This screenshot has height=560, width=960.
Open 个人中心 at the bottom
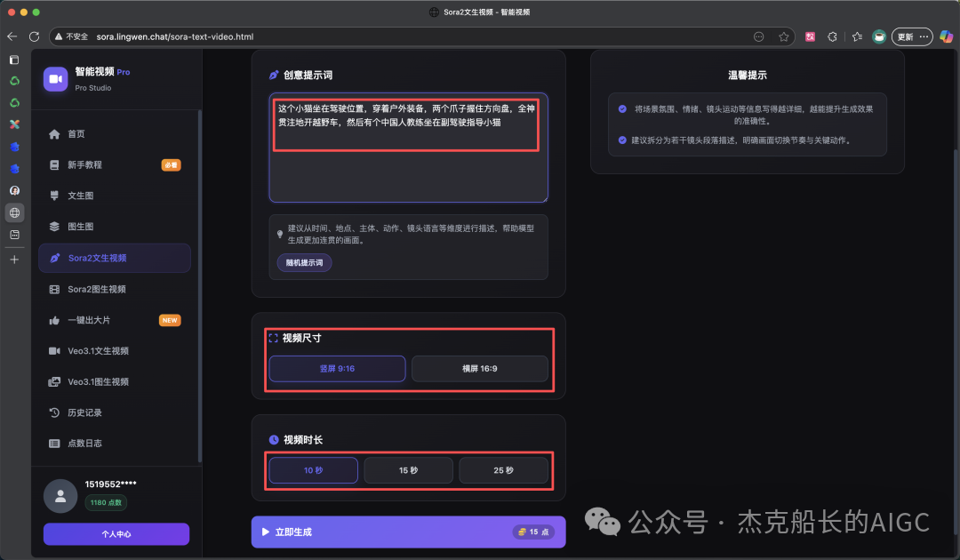click(x=115, y=534)
